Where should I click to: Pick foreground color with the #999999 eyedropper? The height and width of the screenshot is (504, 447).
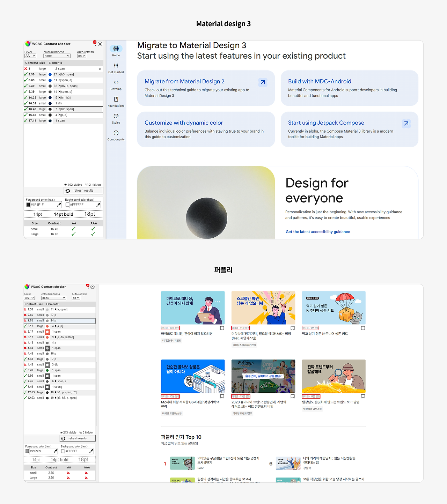[x=55, y=451]
